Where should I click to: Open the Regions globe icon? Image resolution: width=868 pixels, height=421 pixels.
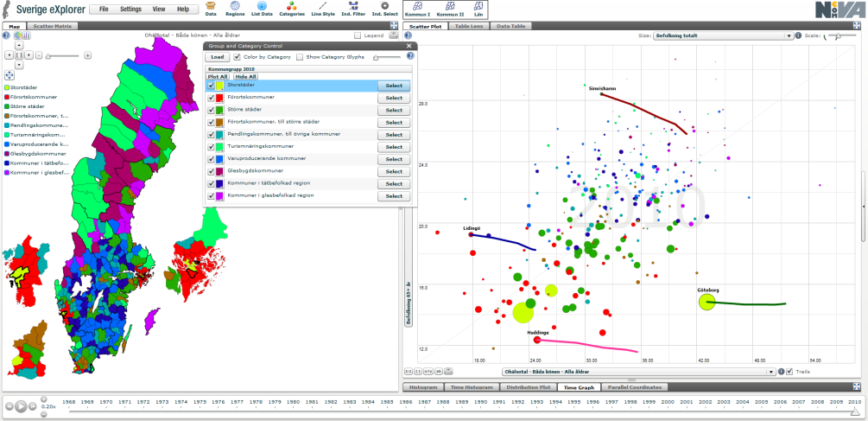click(235, 9)
